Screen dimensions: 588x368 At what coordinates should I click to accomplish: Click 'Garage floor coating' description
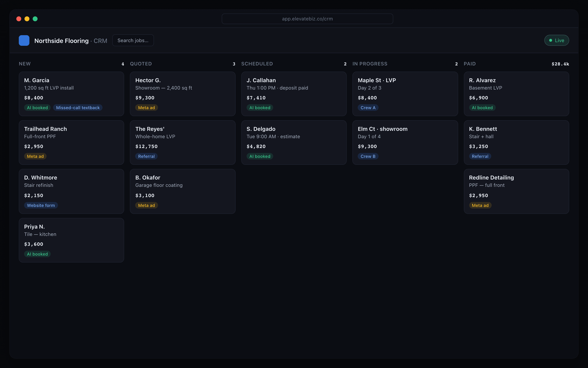[x=159, y=185]
